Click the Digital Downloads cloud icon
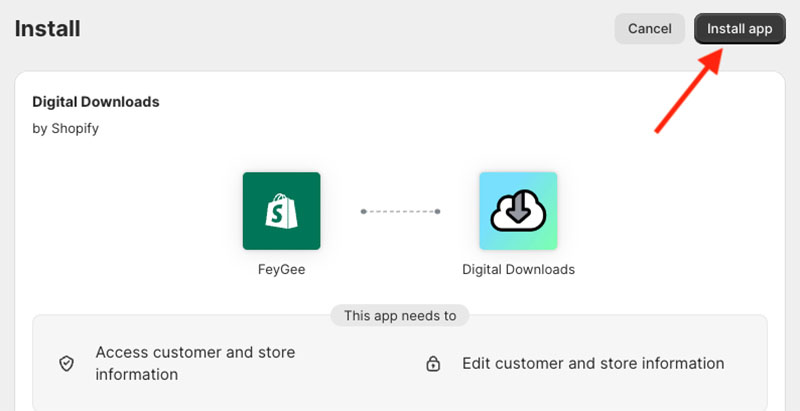The height and width of the screenshot is (411, 800). [x=518, y=211]
